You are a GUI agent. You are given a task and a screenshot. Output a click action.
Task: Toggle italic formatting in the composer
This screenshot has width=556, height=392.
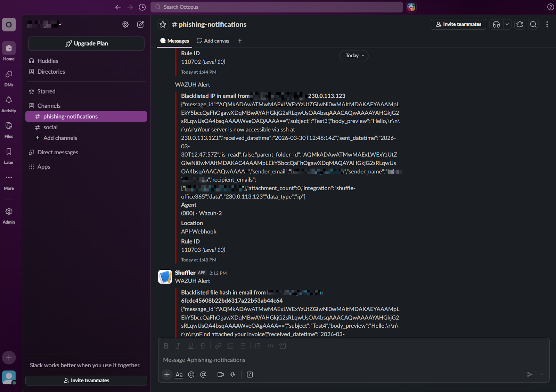[178, 346]
